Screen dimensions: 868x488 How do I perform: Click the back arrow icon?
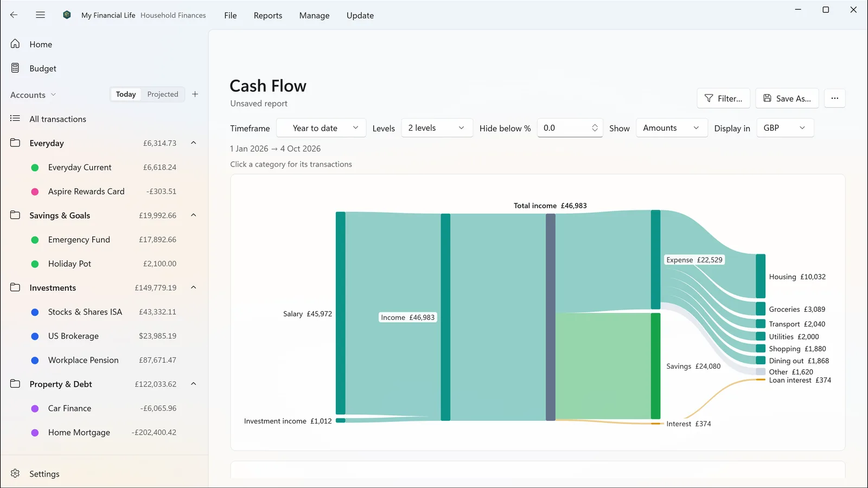(x=14, y=15)
